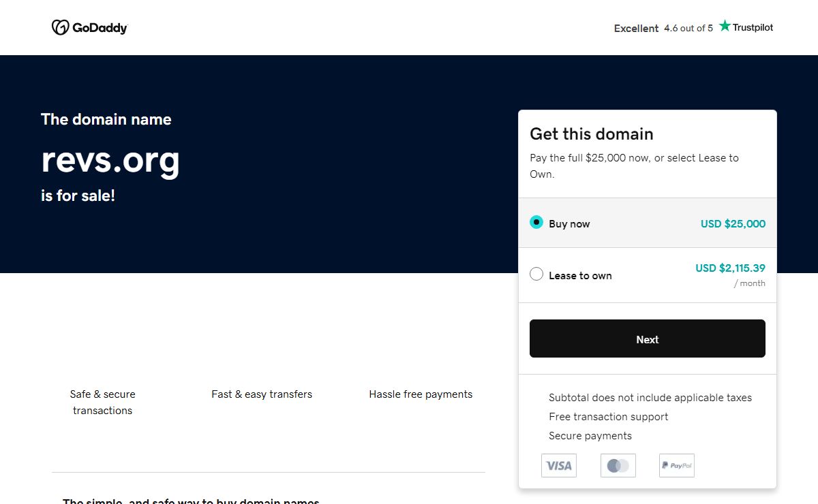Click the PayPal payment icon

(677, 466)
